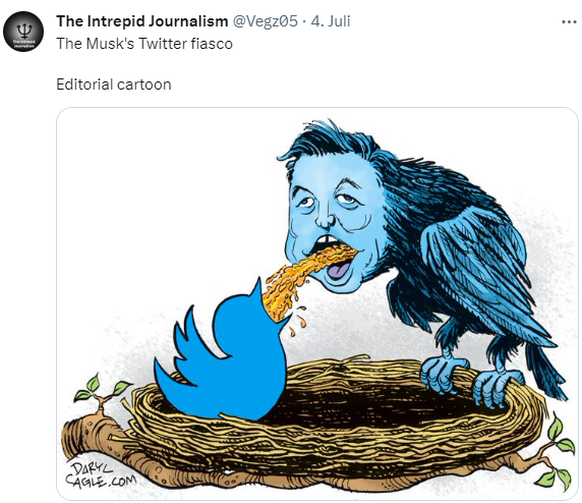Open the editorial cartoon image full size
Viewport: 582px width, 503px height.
[317, 303]
